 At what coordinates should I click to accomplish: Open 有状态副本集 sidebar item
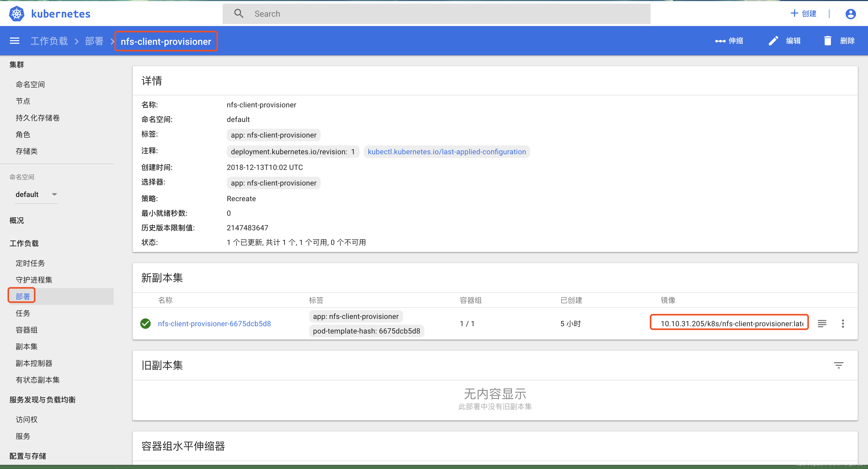pos(37,380)
